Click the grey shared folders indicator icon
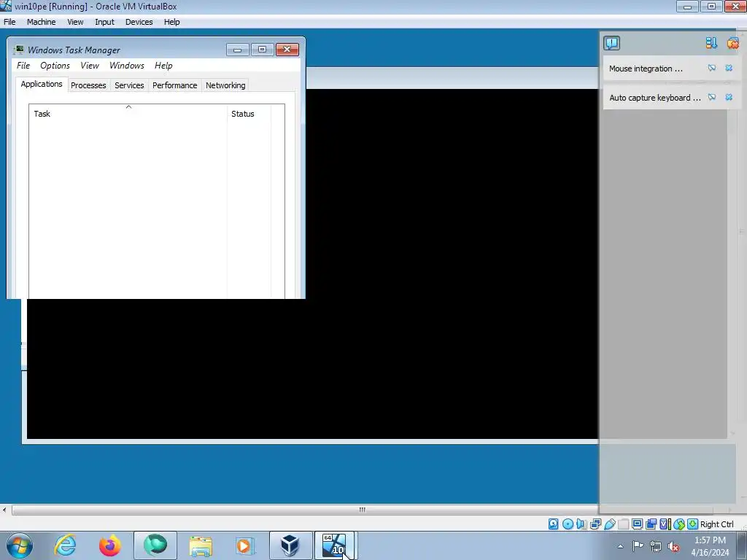 tap(623, 524)
